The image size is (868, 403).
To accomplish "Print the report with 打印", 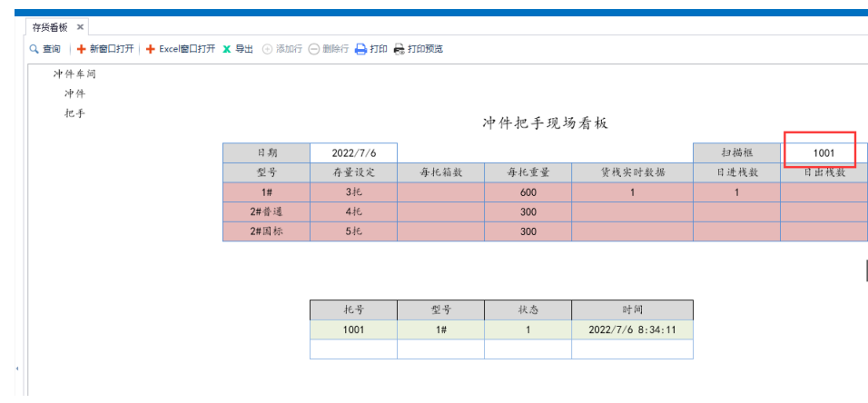I will pos(360,49).
